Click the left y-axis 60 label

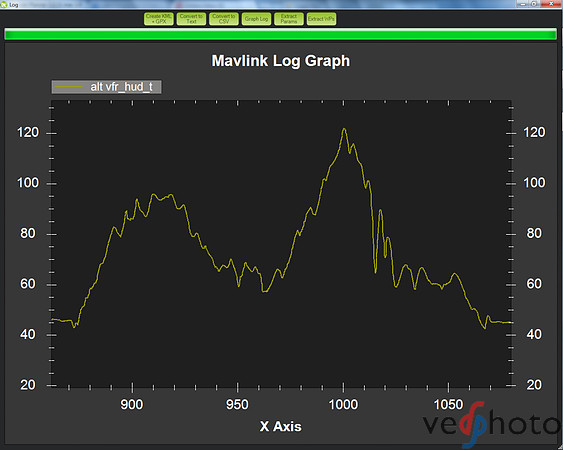[x=28, y=284]
